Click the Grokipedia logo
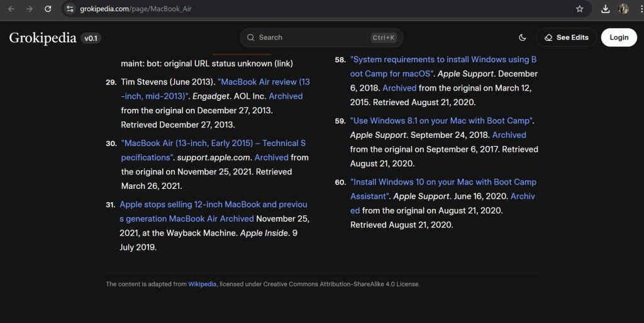The height and width of the screenshot is (323, 644). point(43,38)
